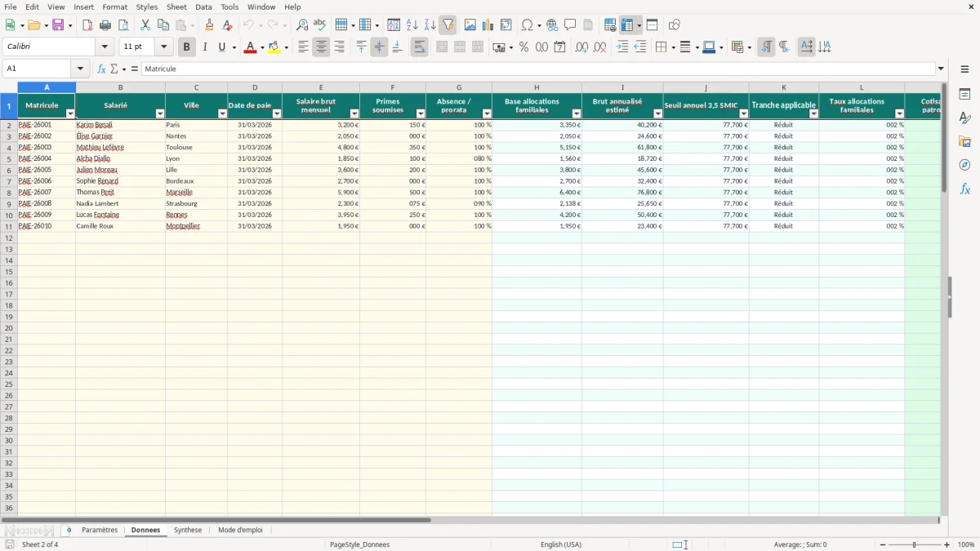This screenshot has height=551, width=980.
Task: Add a decimal place
Action: click(581, 47)
